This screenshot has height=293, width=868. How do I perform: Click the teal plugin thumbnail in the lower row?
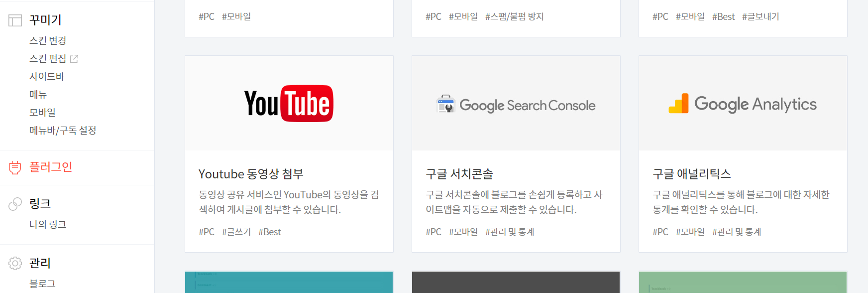[x=289, y=283]
